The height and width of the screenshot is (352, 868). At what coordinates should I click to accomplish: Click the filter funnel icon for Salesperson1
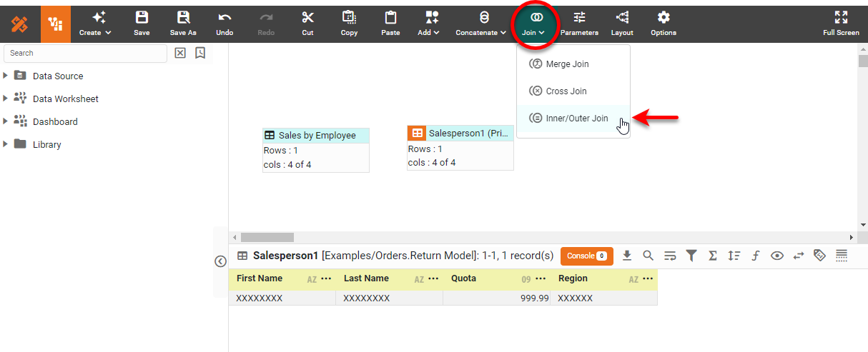point(691,256)
